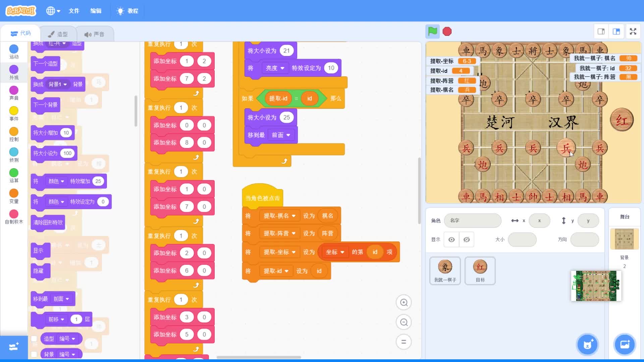Open the 提取-坐标 variable dropdown
Image resolution: width=644 pixels, height=362 pixels.
279,252
